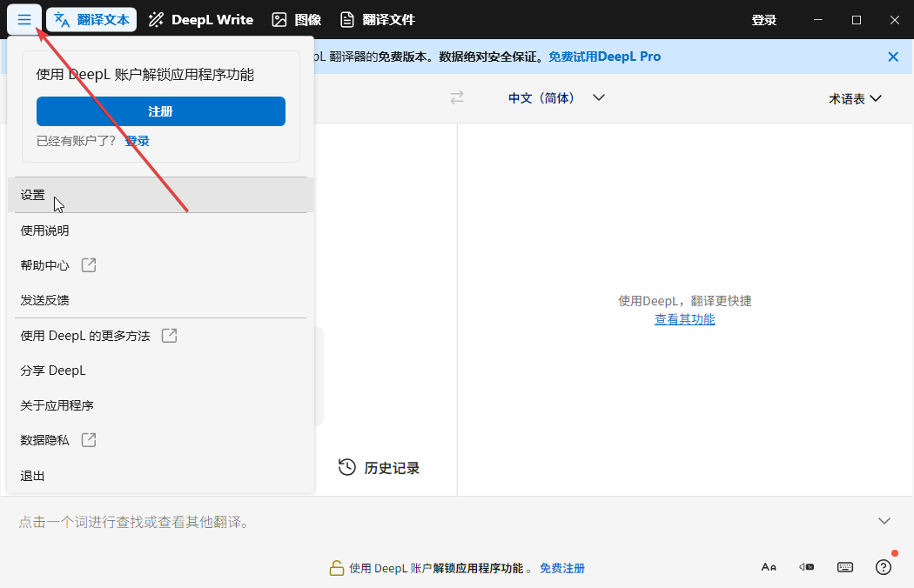914x588 pixels.
Task: Open speech playback speed settings
Action: point(806,566)
